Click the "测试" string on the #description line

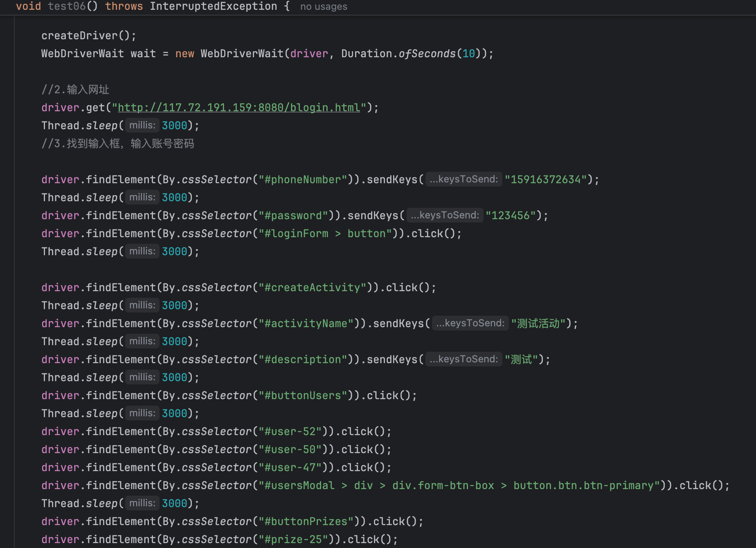click(x=521, y=359)
